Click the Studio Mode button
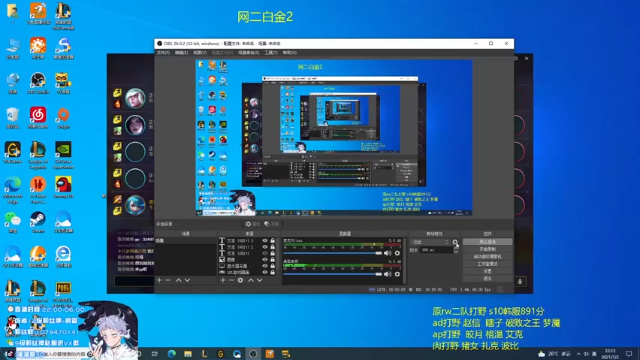Image resolution: width=640 pixels, height=360 pixels. click(x=487, y=264)
